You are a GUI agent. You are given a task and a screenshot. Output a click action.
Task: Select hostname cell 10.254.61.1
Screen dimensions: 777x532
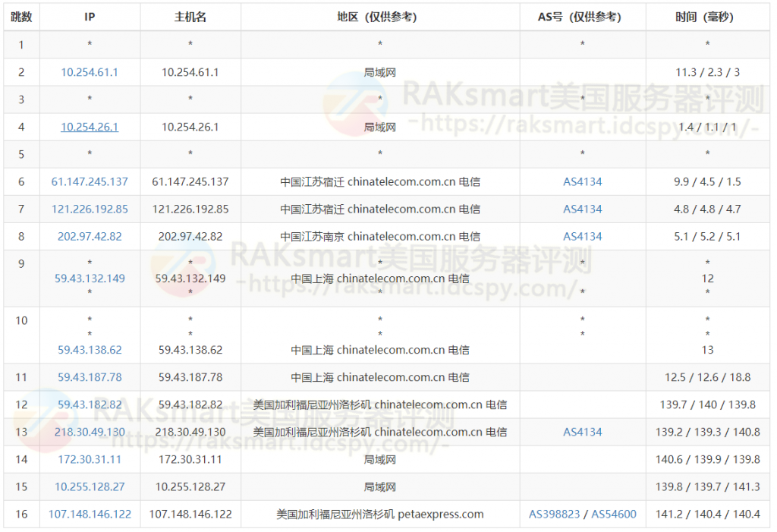[x=190, y=72]
